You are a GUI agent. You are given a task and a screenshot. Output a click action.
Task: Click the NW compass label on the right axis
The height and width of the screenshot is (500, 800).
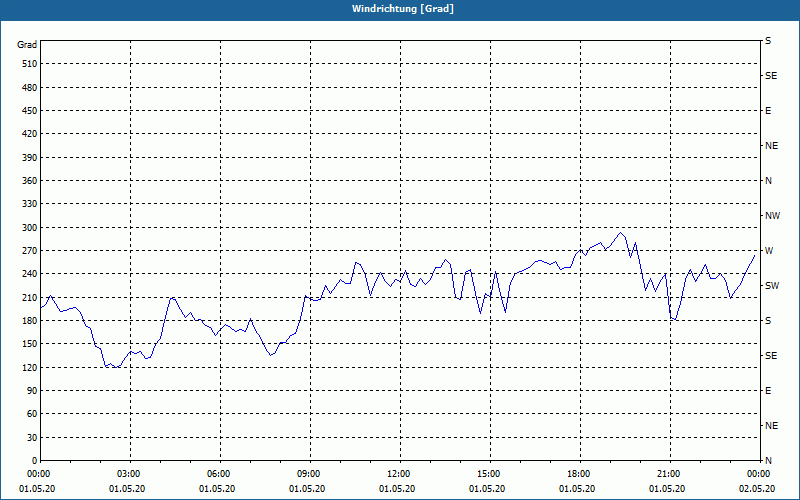point(772,216)
